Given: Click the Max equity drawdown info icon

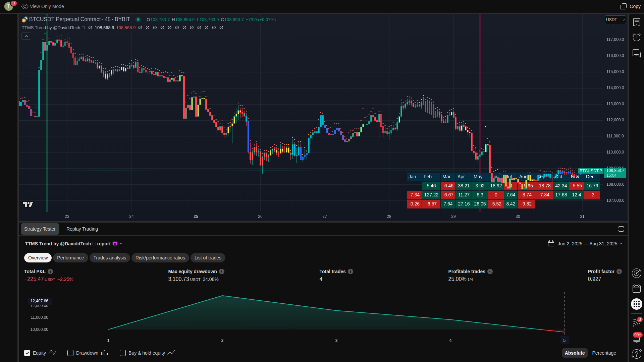Looking at the screenshot, I should coord(222,271).
